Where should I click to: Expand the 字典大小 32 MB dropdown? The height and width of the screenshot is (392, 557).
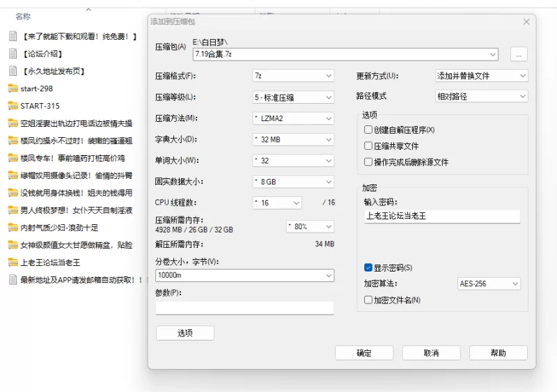click(x=293, y=139)
